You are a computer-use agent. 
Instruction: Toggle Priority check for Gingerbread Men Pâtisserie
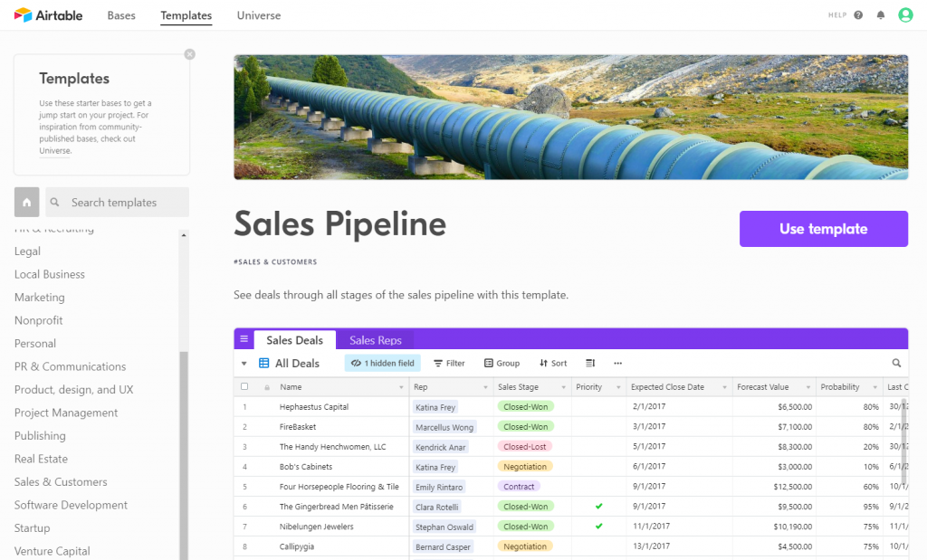click(599, 507)
